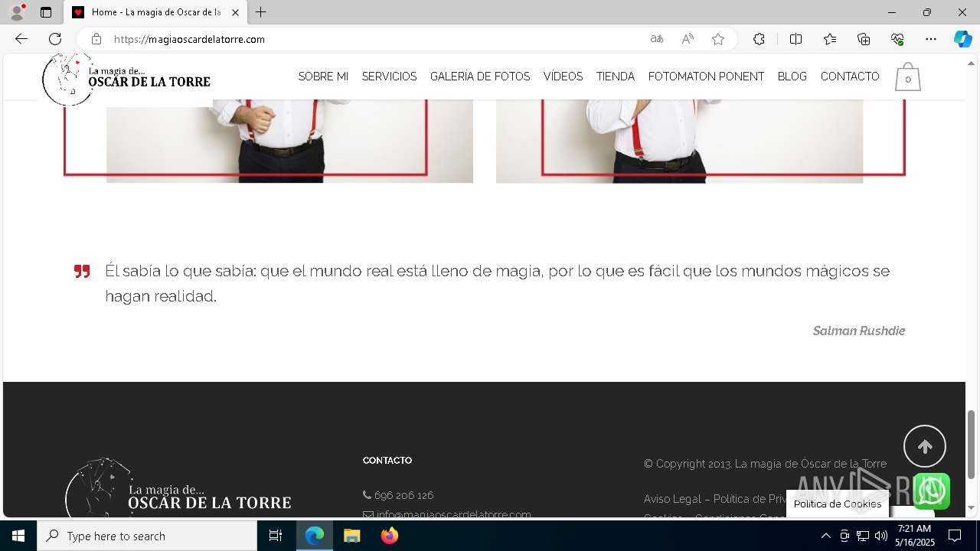Screen dimensions: 980x551
Task: Go to GALERÍA DE FOTOS page
Action: click(x=480, y=77)
